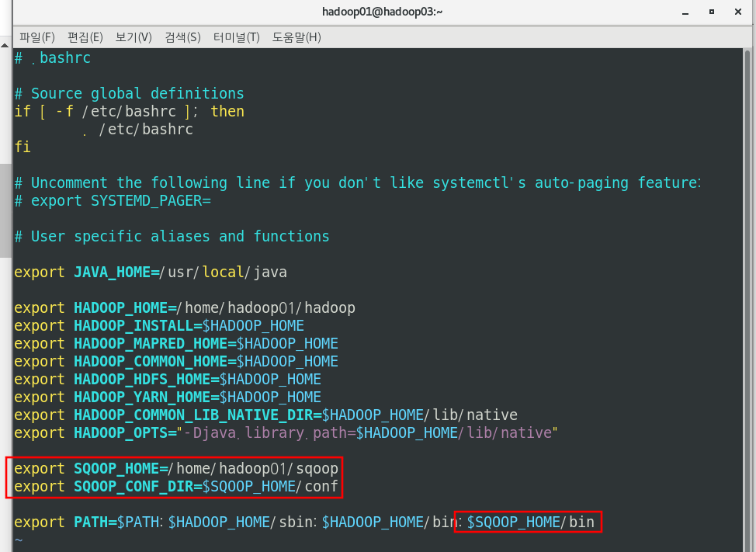
Task: Click the export JAVA_HOME line
Action: [151, 272]
